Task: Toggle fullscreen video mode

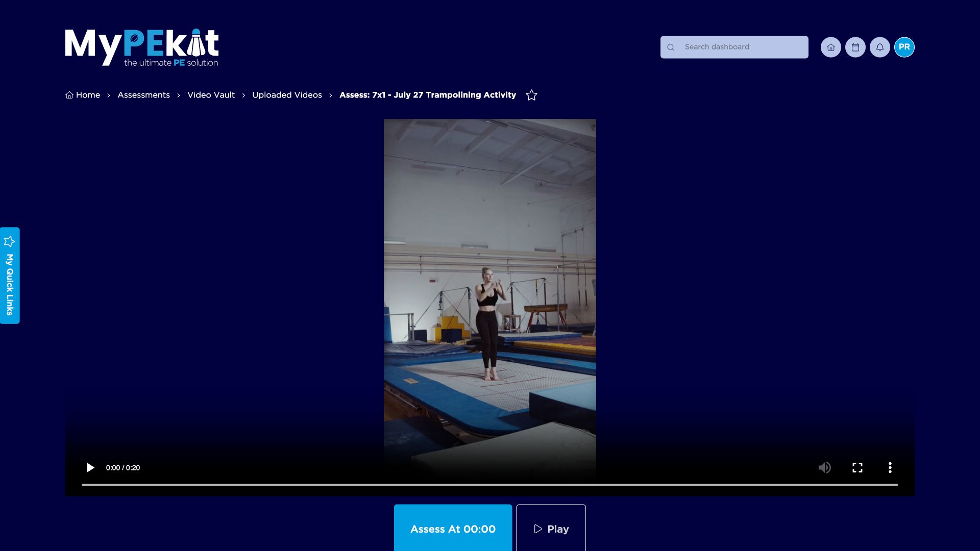Action: coord(857,467)
